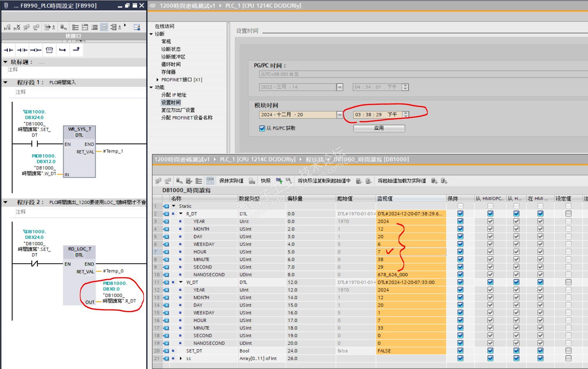
Task: Click the module time spinner stepper
Action: [x=405, y=115]
